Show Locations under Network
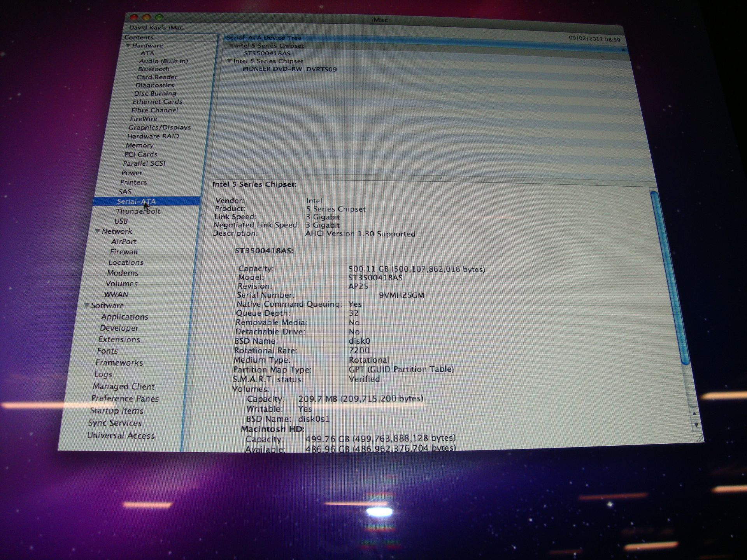 tap(126, 262)
